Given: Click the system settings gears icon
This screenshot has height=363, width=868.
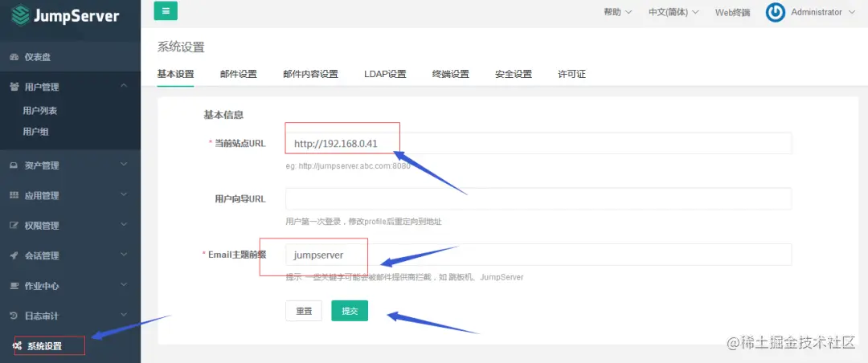Looking at the screenshot, I should [17, 346].
